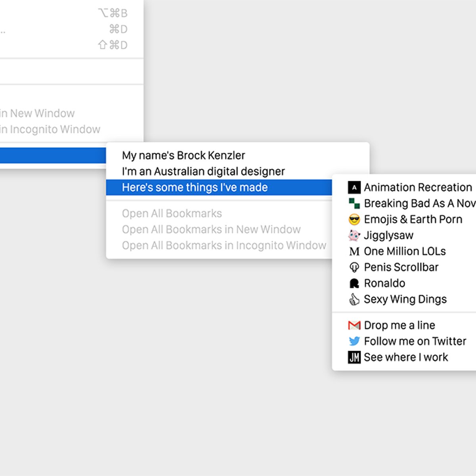Choose Open All Bookmarks in New Window
Viewport: 476px width, 476px height.
(211, 229)
